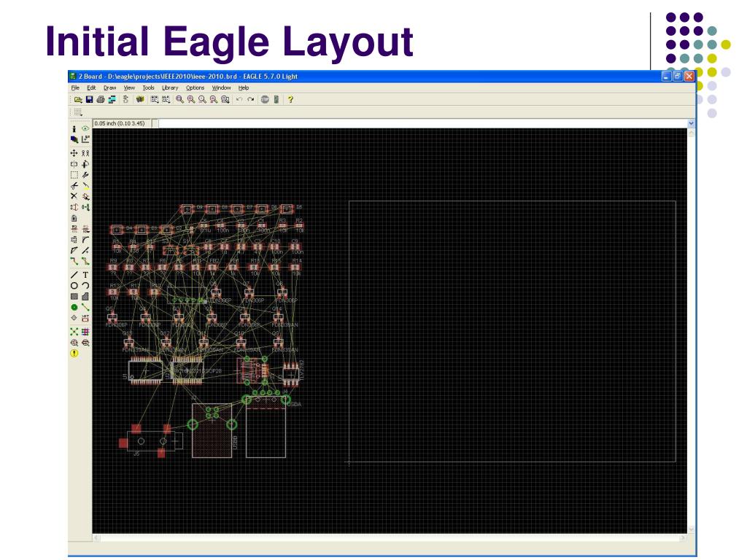Select the Polygon tool
747x560 pixels.
[x=85, y=297]
